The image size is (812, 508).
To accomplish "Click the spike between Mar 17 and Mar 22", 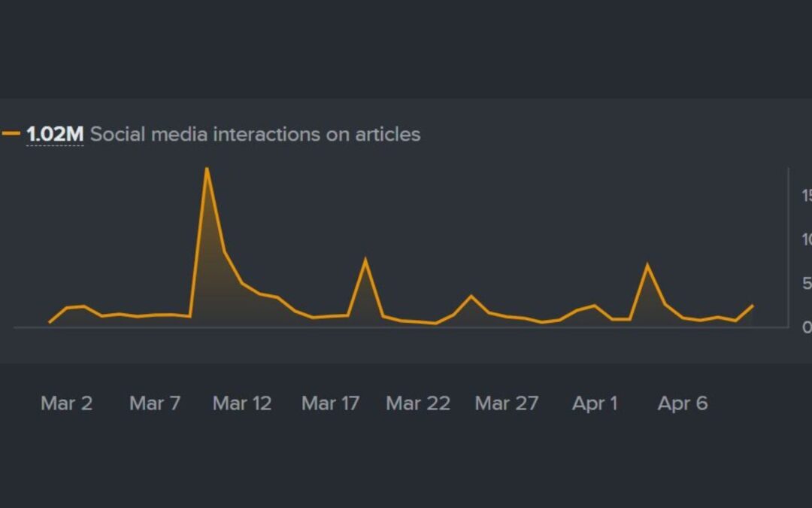I will pos(365,260).
